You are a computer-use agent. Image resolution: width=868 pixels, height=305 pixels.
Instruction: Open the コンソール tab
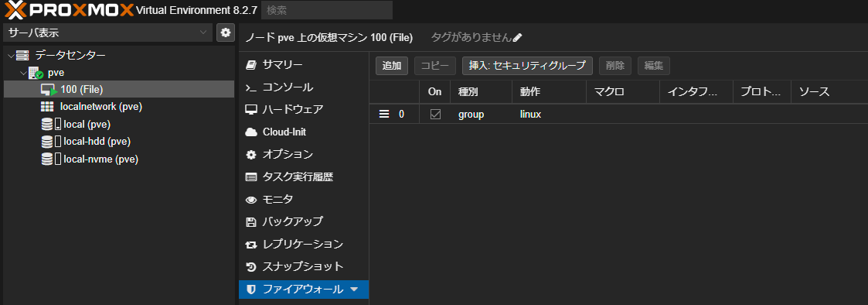[304, 87]
